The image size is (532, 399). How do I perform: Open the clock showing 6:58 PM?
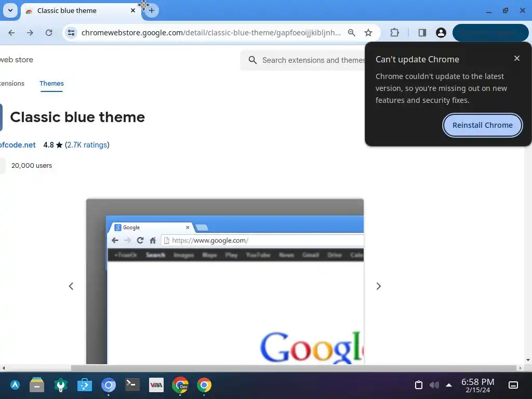pyautogui.click(x=478, y=385)
